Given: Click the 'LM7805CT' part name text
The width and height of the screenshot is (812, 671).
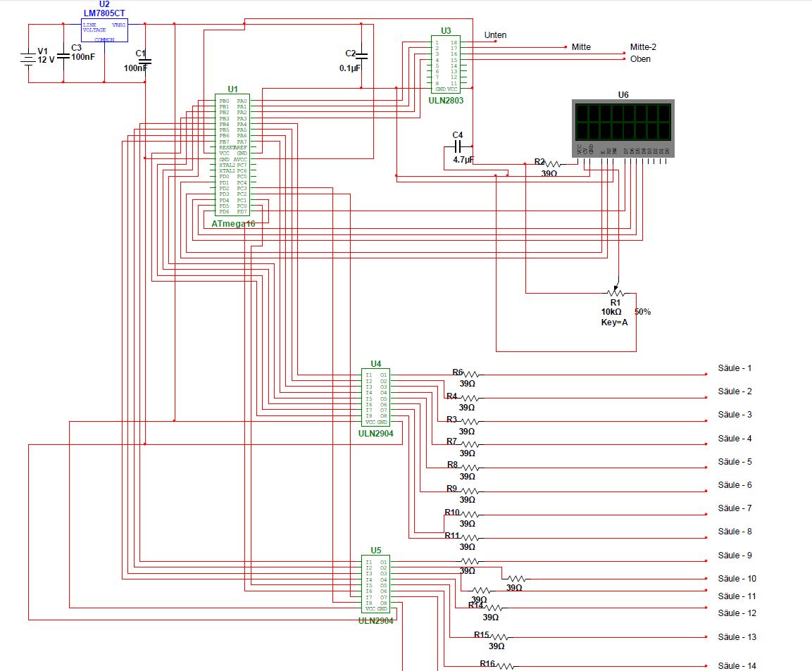Looking at the screenshot, I should 104,13.
